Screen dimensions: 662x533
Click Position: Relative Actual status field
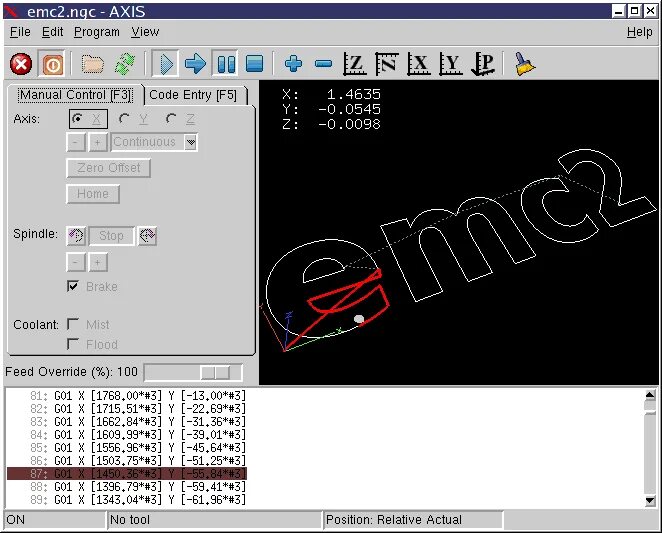tap(413, 520)
